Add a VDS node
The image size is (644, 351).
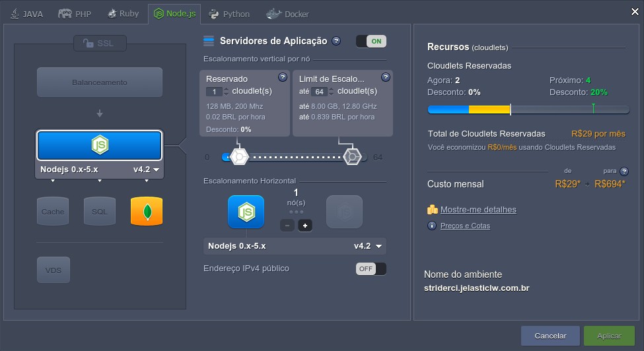pyautogui.click(x=54, y=270)
